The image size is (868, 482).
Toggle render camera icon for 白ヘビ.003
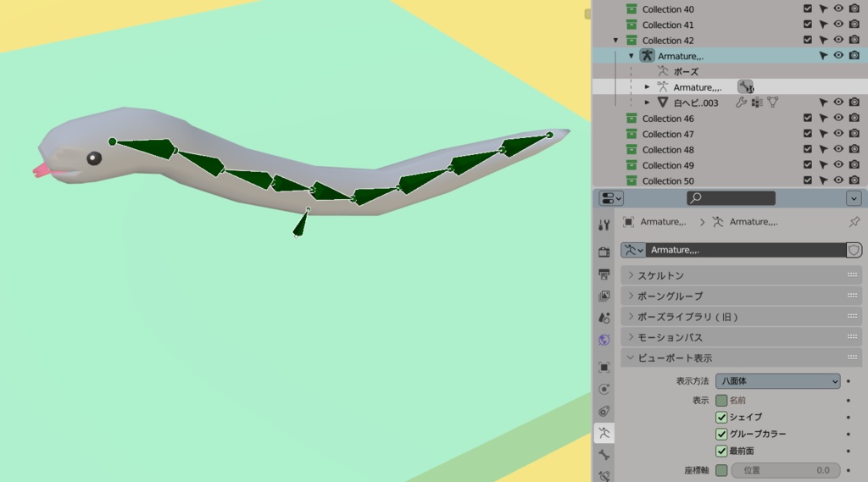click(x=854, y=102)
